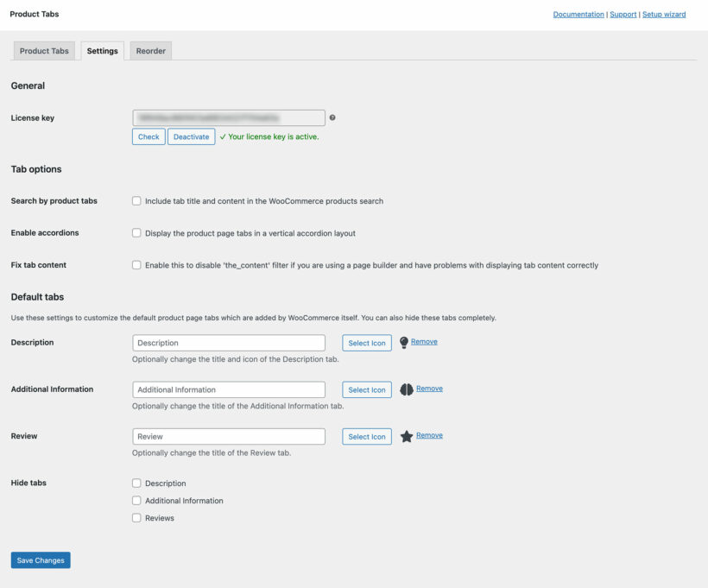Enable the vertical accordion layout option
Screen dimensions: 708x588
pyautogui.click(x=136, y=232)
